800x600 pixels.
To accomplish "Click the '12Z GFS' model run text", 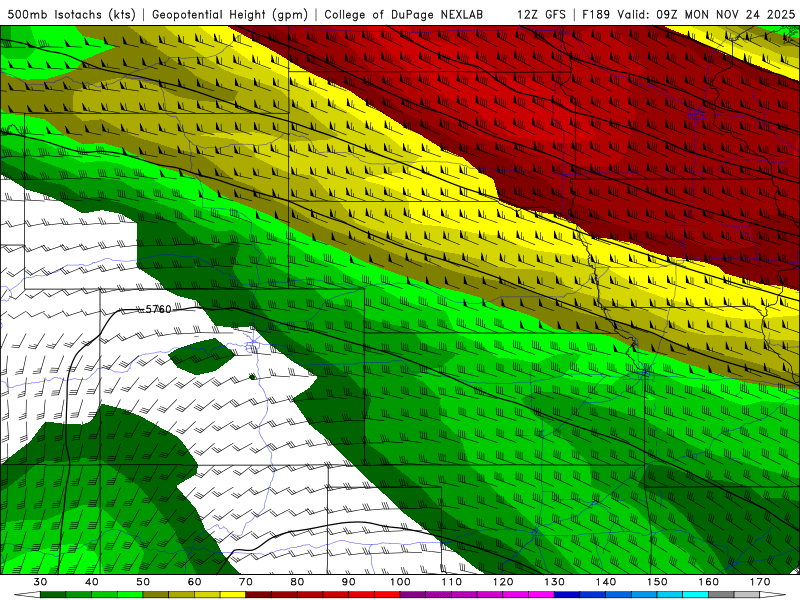I will point(541,15).
